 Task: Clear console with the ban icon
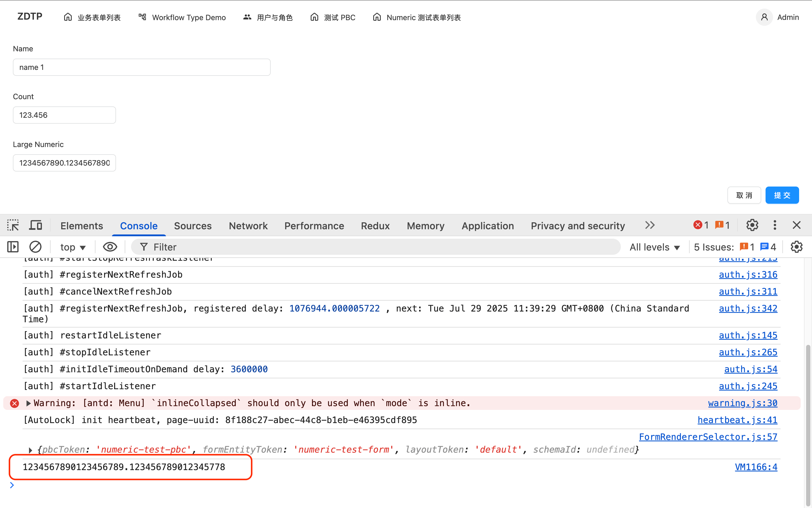[35, 247]
